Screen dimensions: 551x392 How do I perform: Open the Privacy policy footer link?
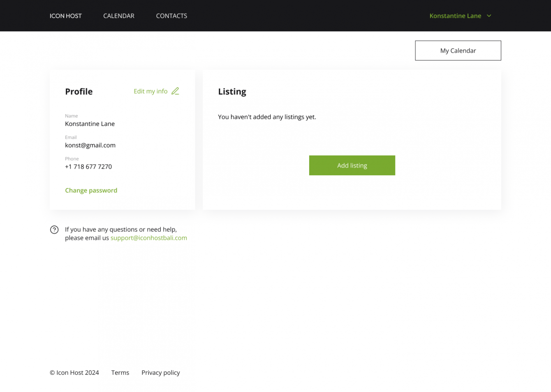[x=161, y=373]
